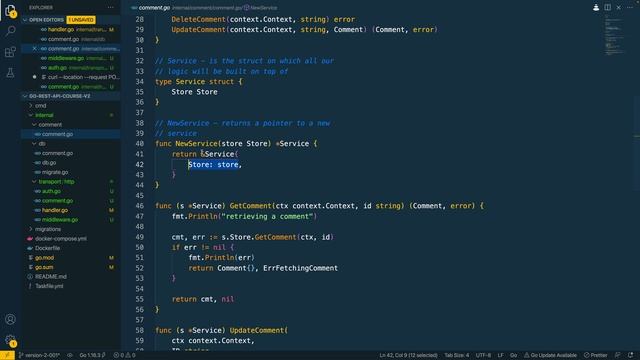Open the Testing flask view
Image resolution: width=640 pixels, height=360 pixels.
coord(10,73)
